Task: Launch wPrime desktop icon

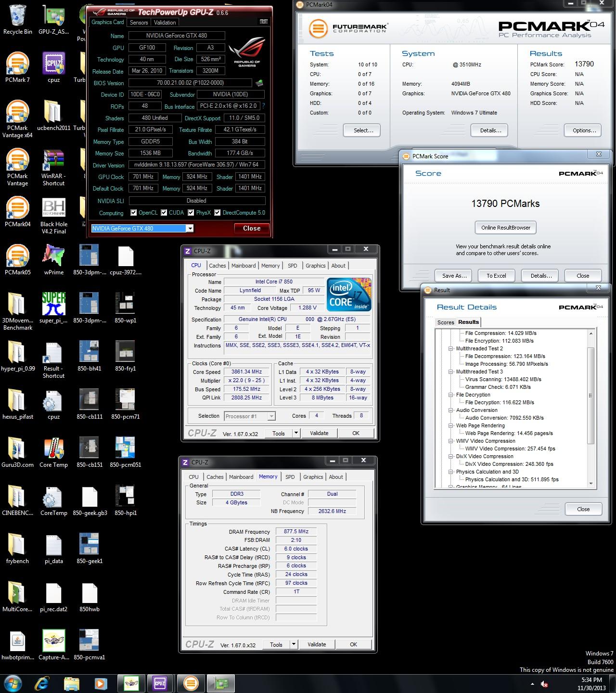Action: click(x=53, y=256)
